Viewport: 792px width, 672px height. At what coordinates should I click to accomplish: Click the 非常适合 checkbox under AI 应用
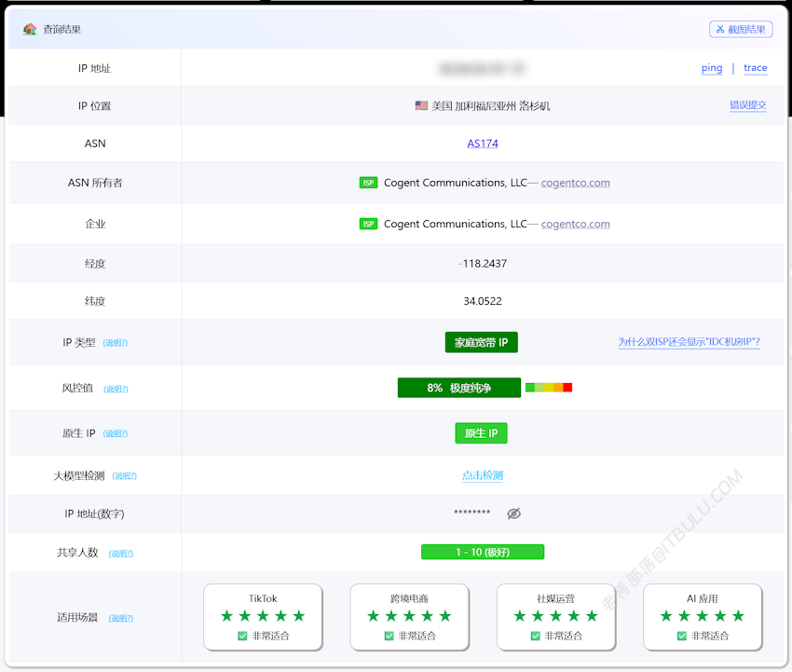682,636
